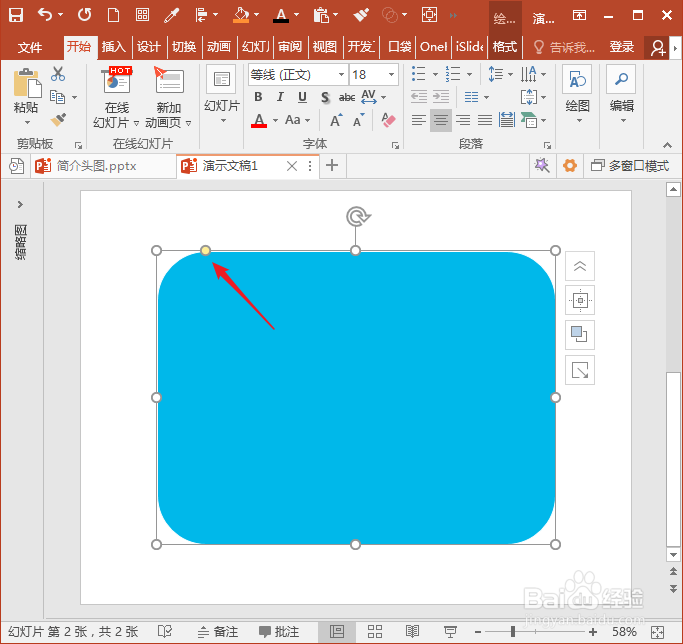683x644 pixels.
Task: Open 绘图 drawing group button
Action: click(x=577, y=95)
